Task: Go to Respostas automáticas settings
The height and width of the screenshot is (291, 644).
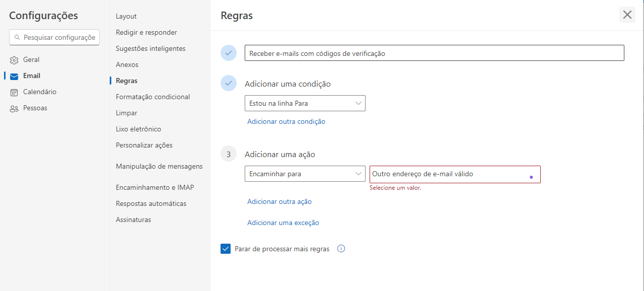Action: tap(151, 203)
